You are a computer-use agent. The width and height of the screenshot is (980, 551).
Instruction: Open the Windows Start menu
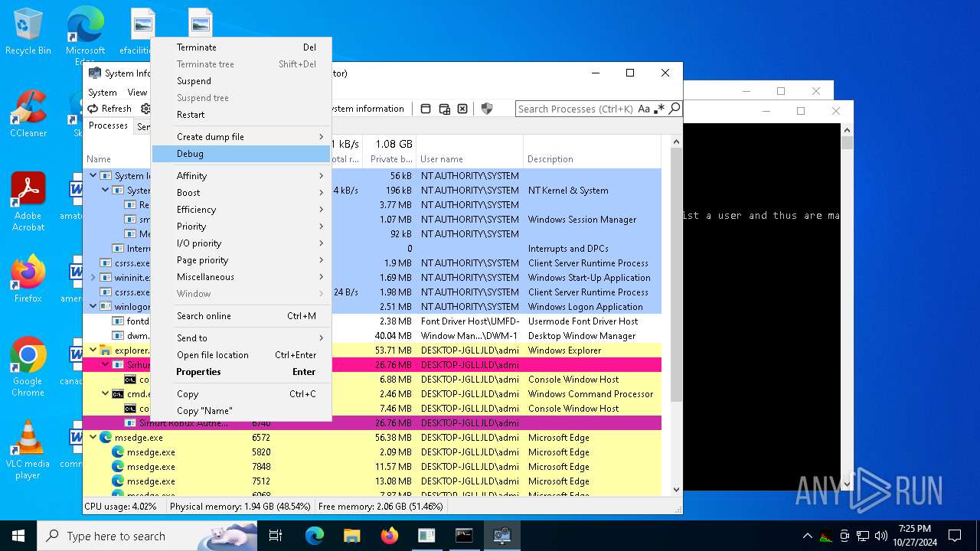18,536
